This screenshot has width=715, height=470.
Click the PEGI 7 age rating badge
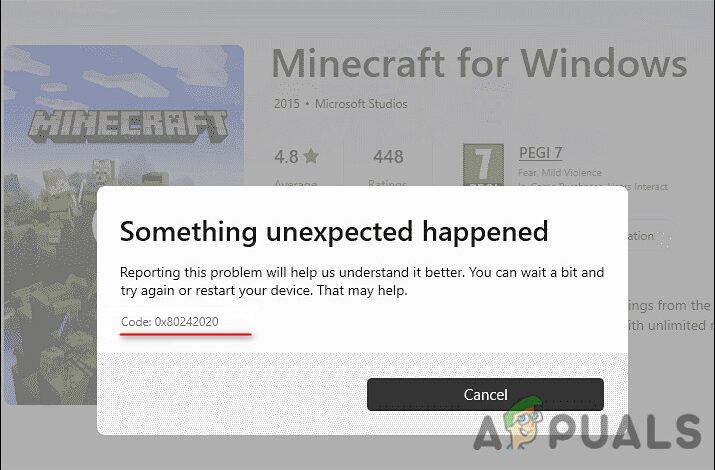(x=483, y=165)
